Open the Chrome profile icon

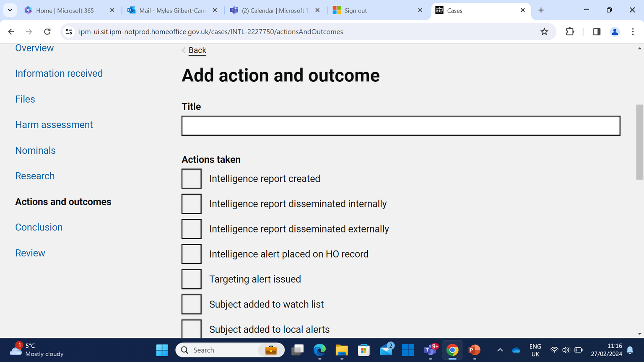(x=615, y=32)
